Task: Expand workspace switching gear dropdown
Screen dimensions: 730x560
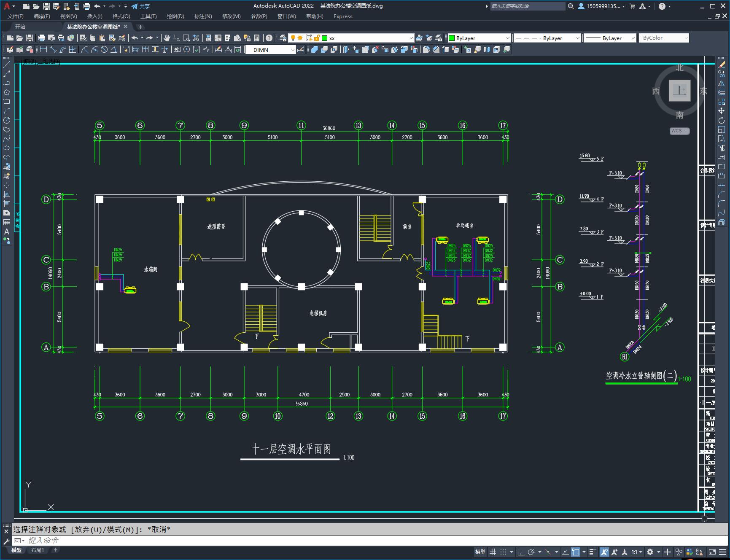Action: (x=658, y=552)
